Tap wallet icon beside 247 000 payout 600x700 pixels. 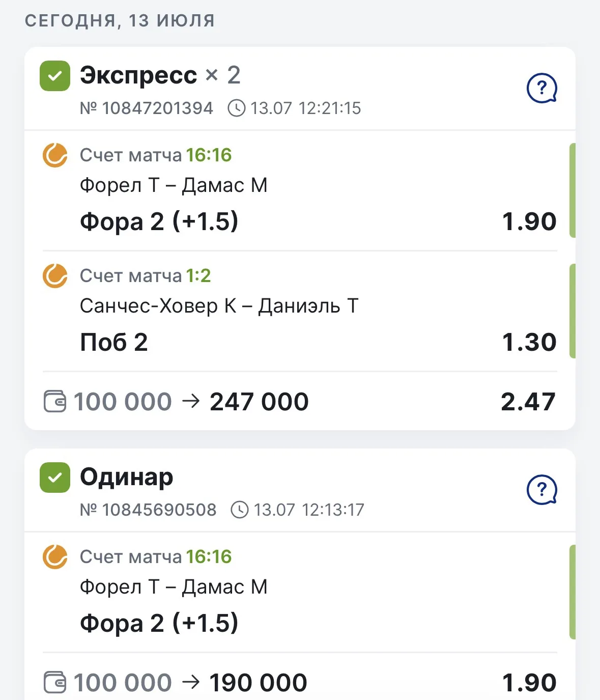[55, 402]
